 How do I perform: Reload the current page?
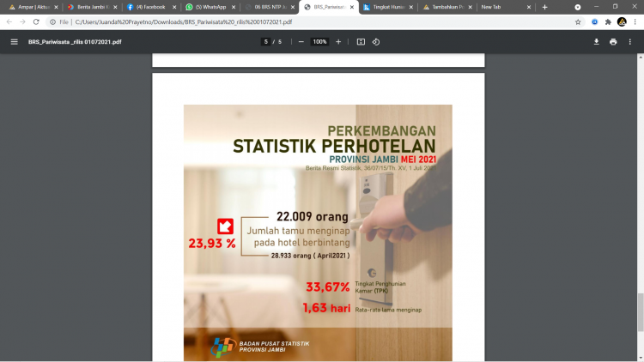pyautogui.click(x=36, y=21)
